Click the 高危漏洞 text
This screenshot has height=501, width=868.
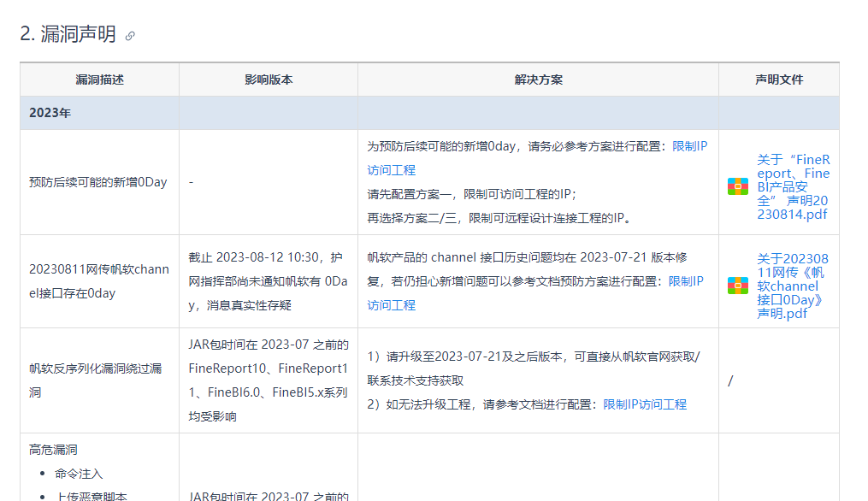[53, 450]
